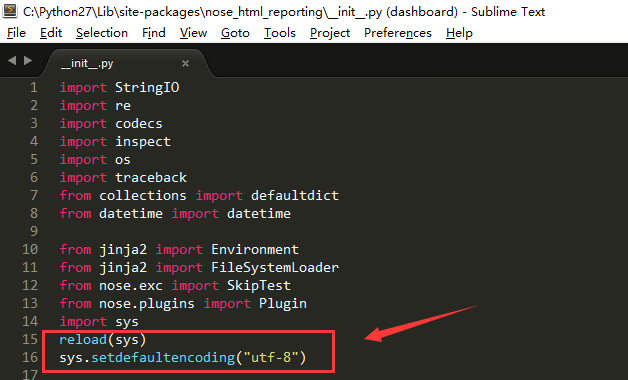Open the Edit menu
The image size is (628, 380).
tap(51, 33)
